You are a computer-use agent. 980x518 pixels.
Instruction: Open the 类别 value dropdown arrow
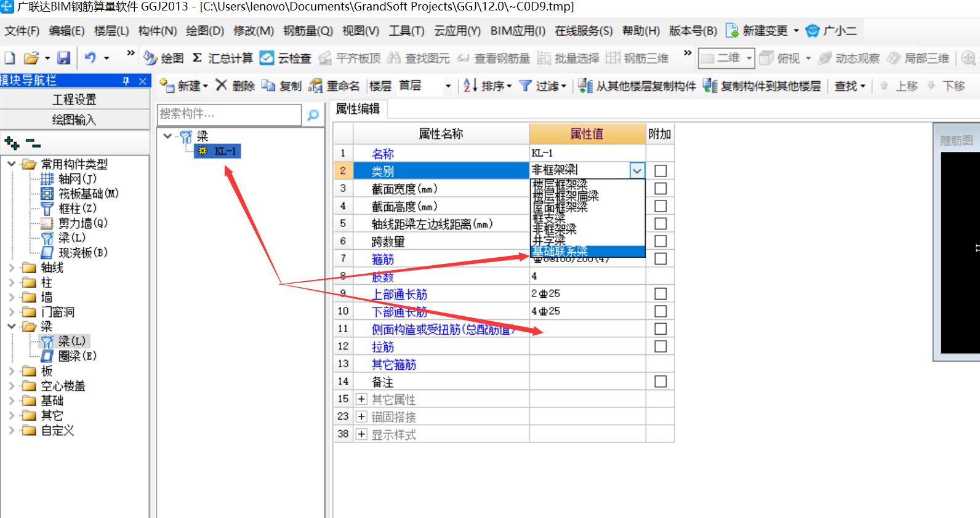(637, 170)
